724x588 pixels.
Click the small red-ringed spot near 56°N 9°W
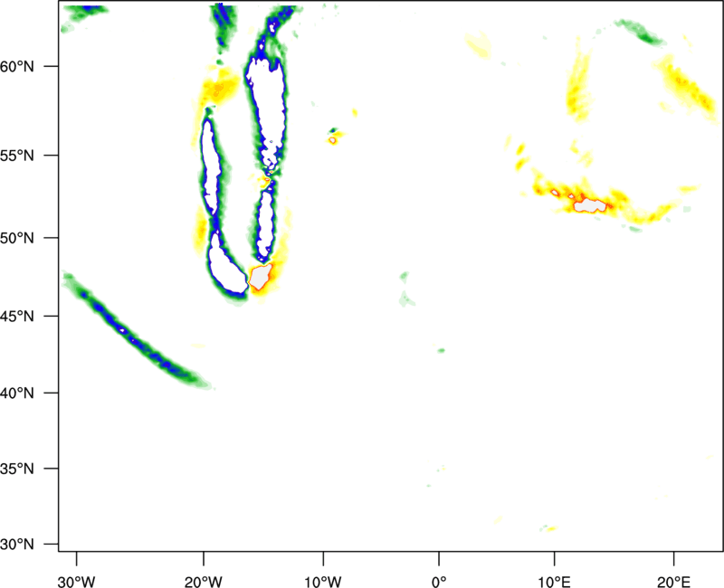pos(332,140)
